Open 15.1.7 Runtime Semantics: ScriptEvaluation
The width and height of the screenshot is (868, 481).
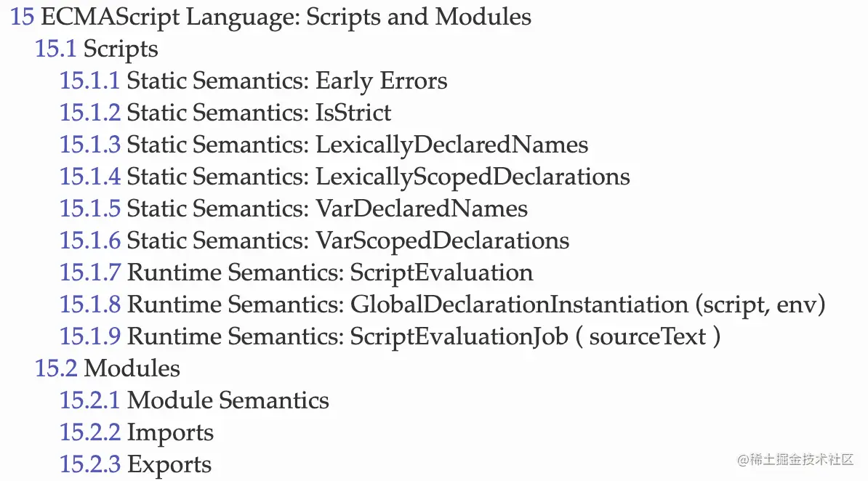[296, 272]
